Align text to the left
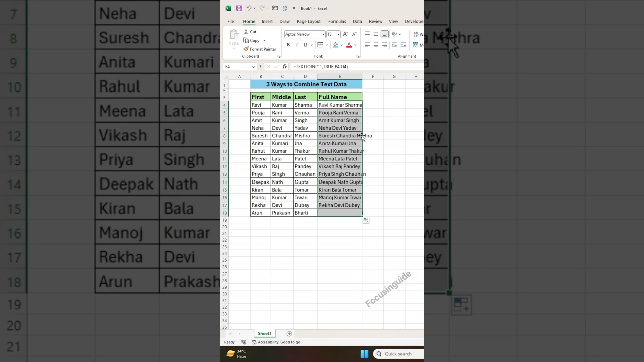 pyautogui.click(x=367, y=45)
